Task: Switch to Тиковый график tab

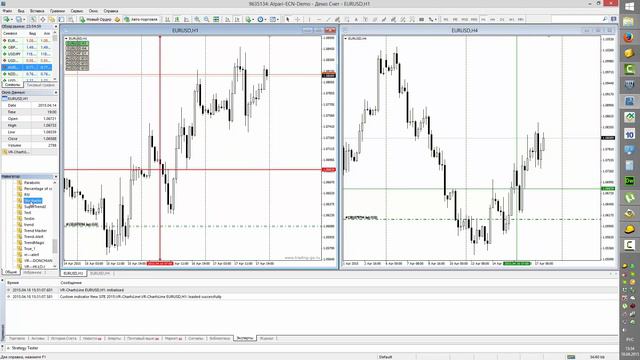Action: [40, 85]
